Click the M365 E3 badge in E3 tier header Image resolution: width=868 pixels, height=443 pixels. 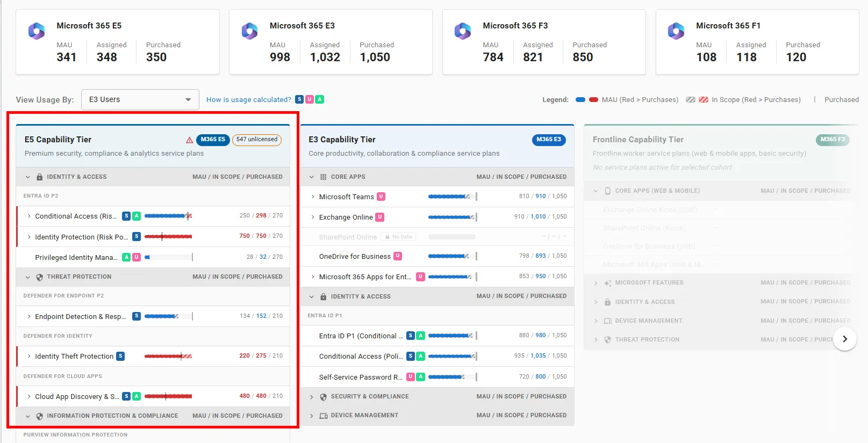click(549, 140)
